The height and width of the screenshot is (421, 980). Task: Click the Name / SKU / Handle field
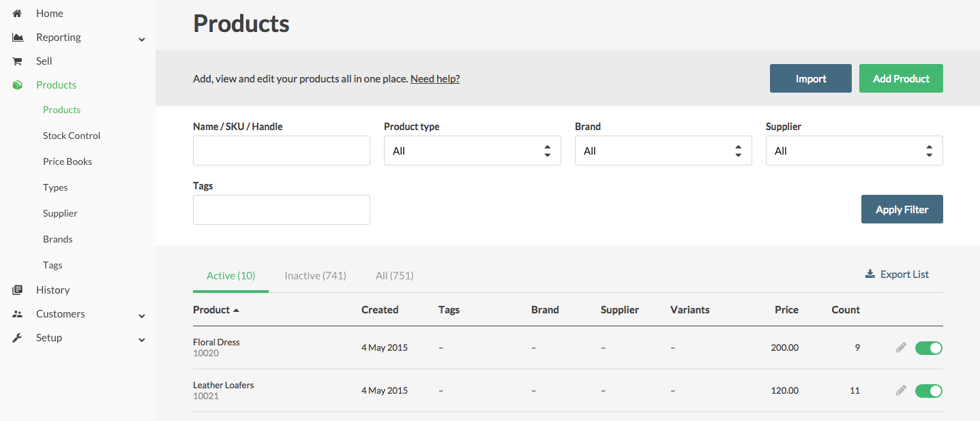pos(281,151)
